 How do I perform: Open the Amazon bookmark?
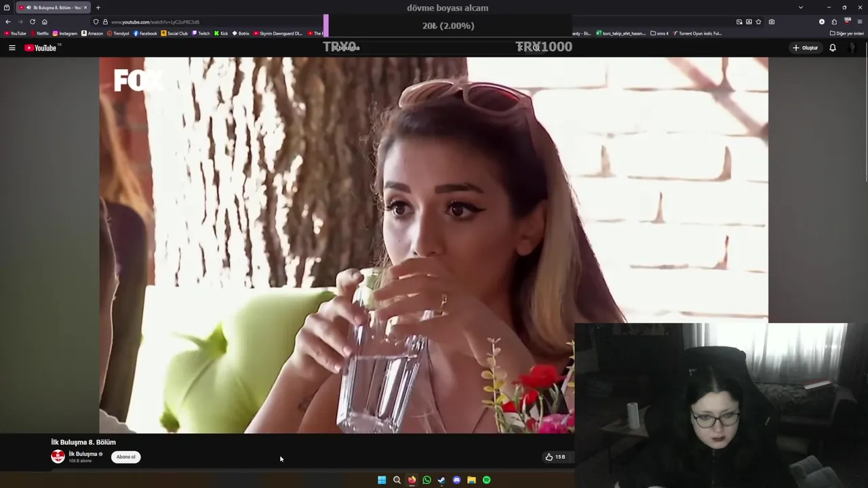[x=92, y=33]
